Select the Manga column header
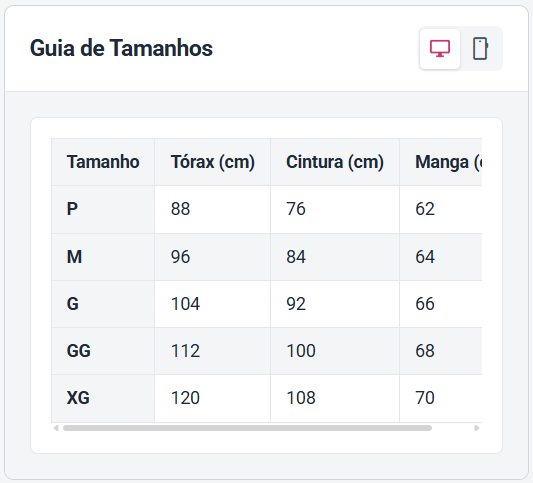 441,162
